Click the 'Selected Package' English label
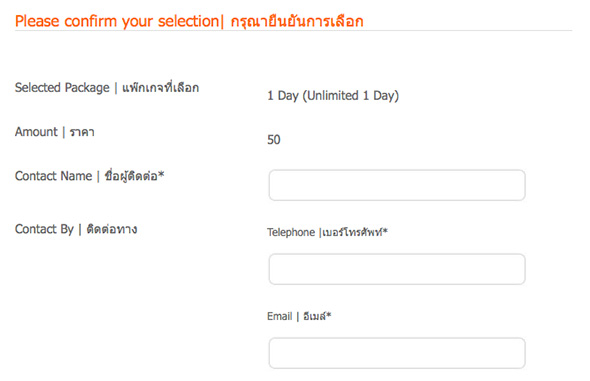Viewport: 590px width, 381px height. pyautogui.click(x=62, y=88)
